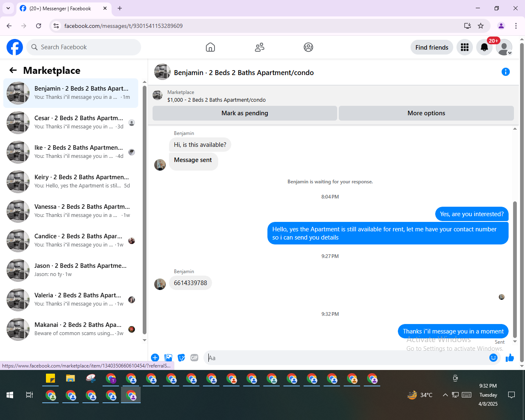
Task: Close the Messenger tab
Action: click(x=105, y=8)
